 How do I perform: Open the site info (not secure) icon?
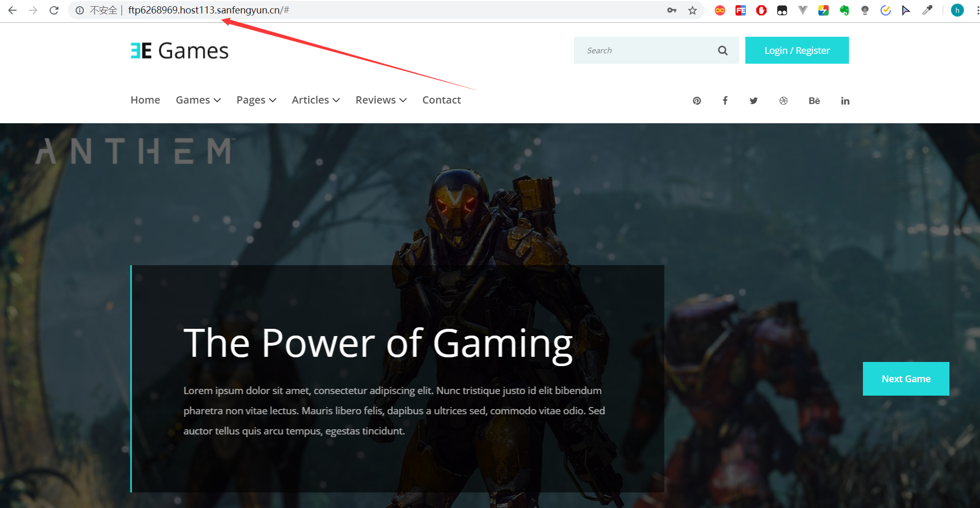pyautogui.click(x=80, y=10)
